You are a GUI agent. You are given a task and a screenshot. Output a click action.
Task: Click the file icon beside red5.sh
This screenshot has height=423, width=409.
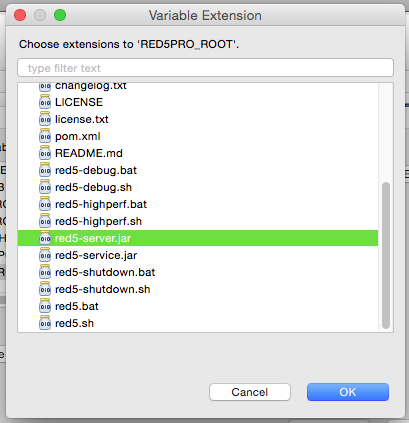point(45,323)
